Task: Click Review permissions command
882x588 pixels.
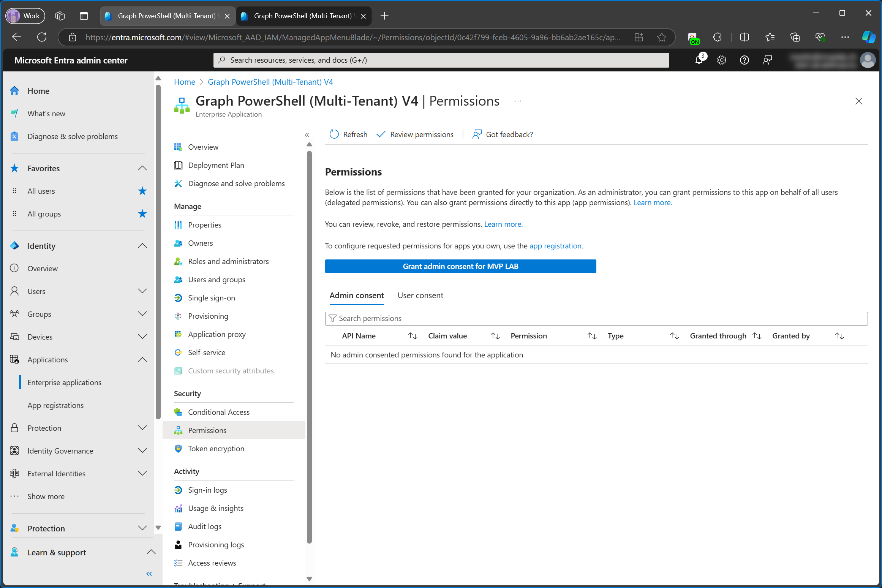Action: [x=415, y=134]
